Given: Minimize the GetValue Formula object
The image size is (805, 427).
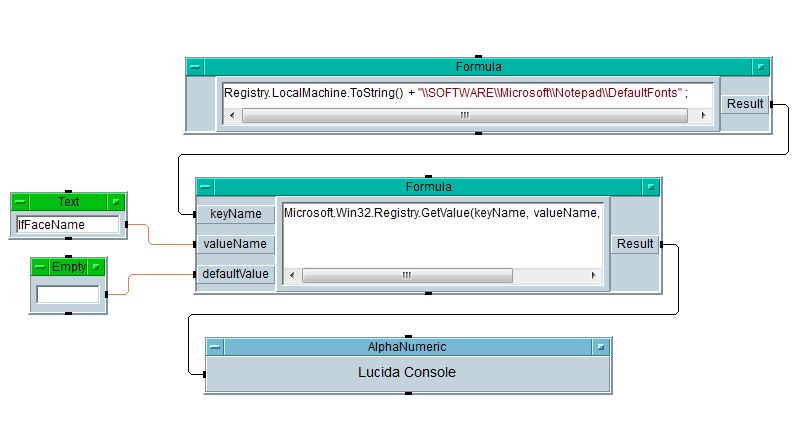Looking at the screenshot, I should coord(651,187).
